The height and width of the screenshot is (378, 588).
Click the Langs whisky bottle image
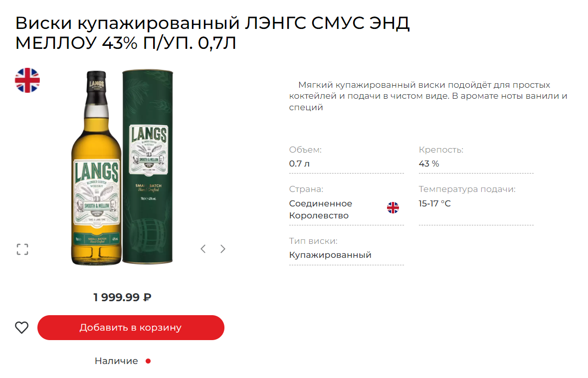pos(96,168)
